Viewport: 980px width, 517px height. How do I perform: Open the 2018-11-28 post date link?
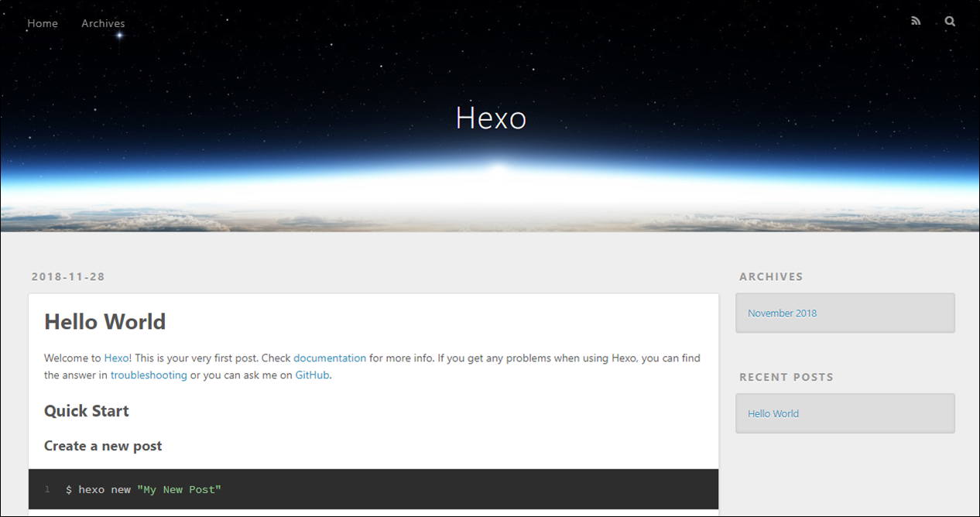pyautogui.click(x=68, y=276)
